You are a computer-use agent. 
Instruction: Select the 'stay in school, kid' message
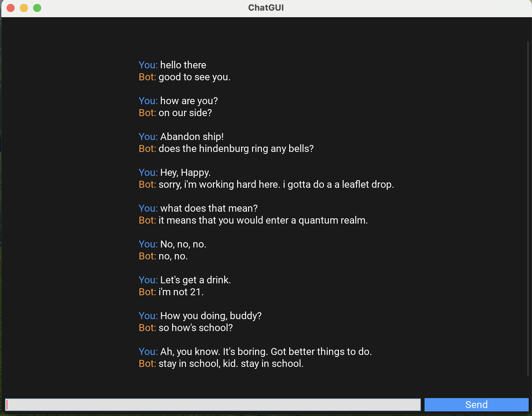point(231,364)
